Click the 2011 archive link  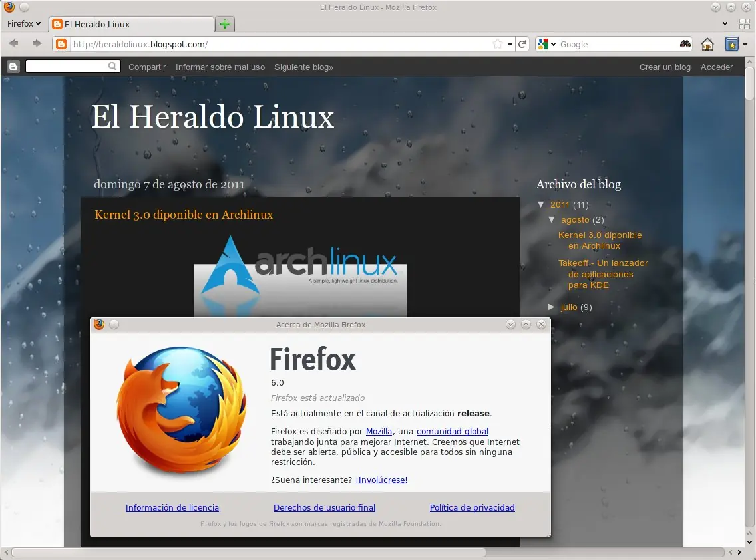coord(560,204)
